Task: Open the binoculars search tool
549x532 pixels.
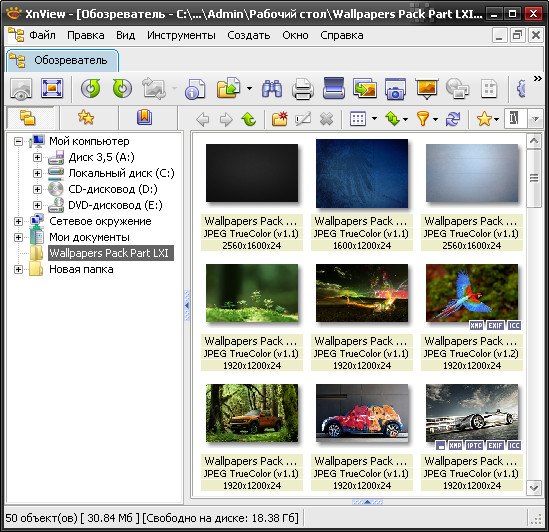Action: point(272,88)
